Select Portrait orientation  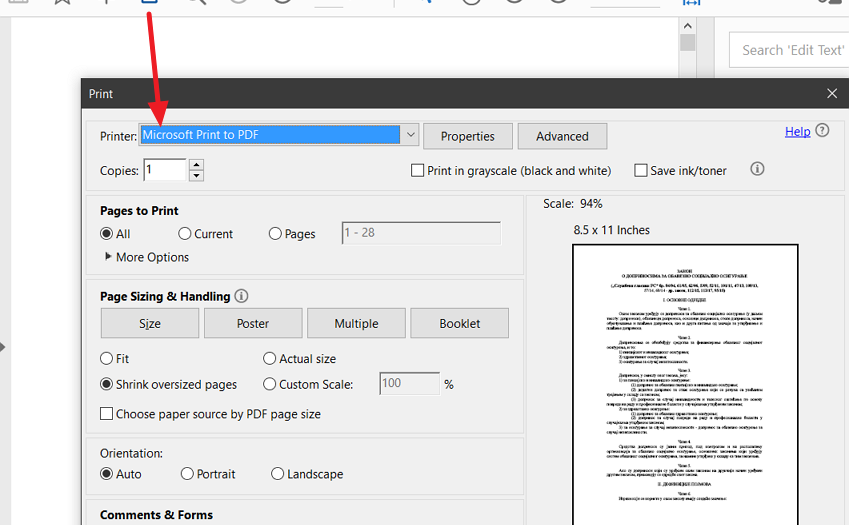tap(187, 474)
